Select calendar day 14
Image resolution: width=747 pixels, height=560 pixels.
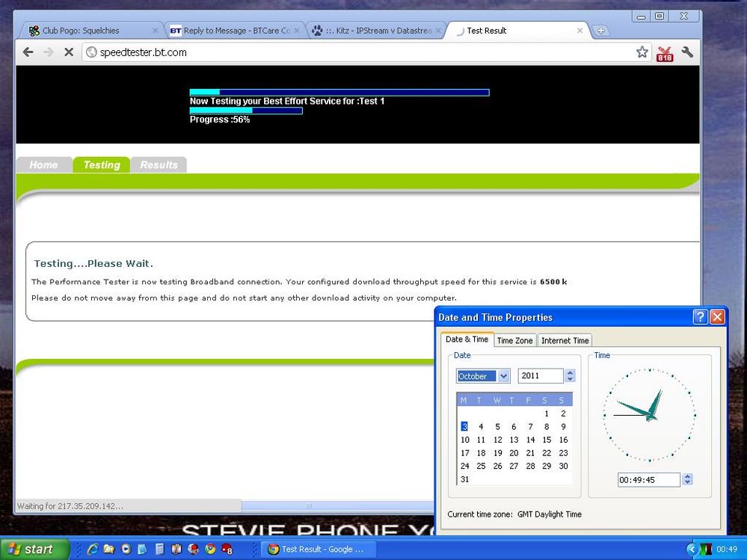pyautogui.click(x=530, y=440)
